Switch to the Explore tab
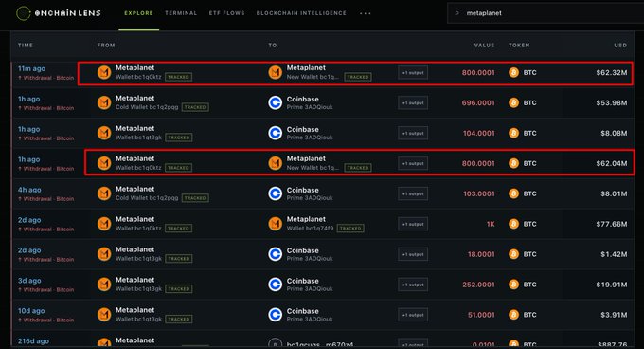 (139, 13)
